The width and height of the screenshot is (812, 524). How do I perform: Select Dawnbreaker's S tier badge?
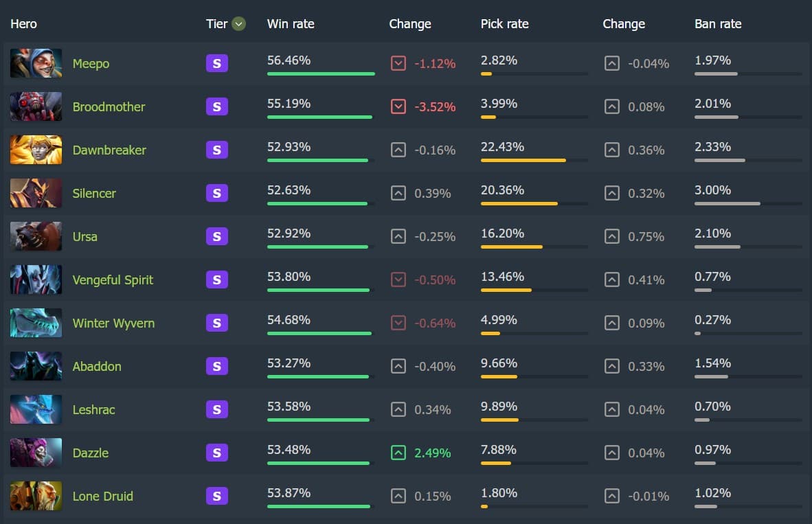[216, 150]
